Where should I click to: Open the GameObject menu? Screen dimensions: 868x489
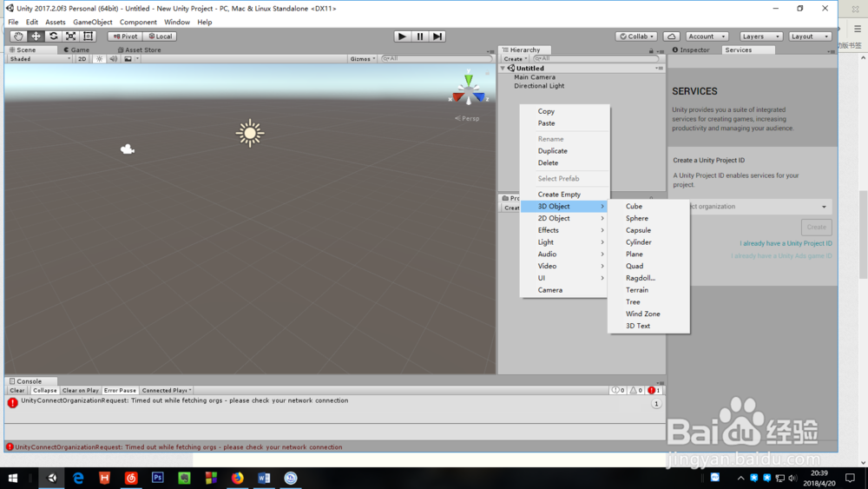pos(93,23)
